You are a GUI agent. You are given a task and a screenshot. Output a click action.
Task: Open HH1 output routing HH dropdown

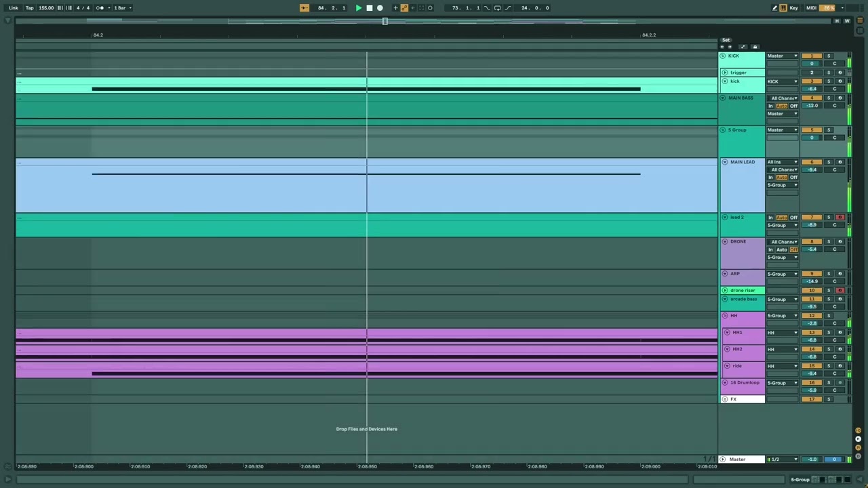(x=783, y=333)
